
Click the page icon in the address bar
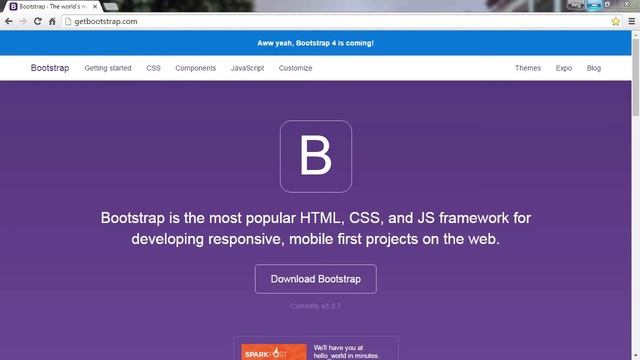pos(68,21)
